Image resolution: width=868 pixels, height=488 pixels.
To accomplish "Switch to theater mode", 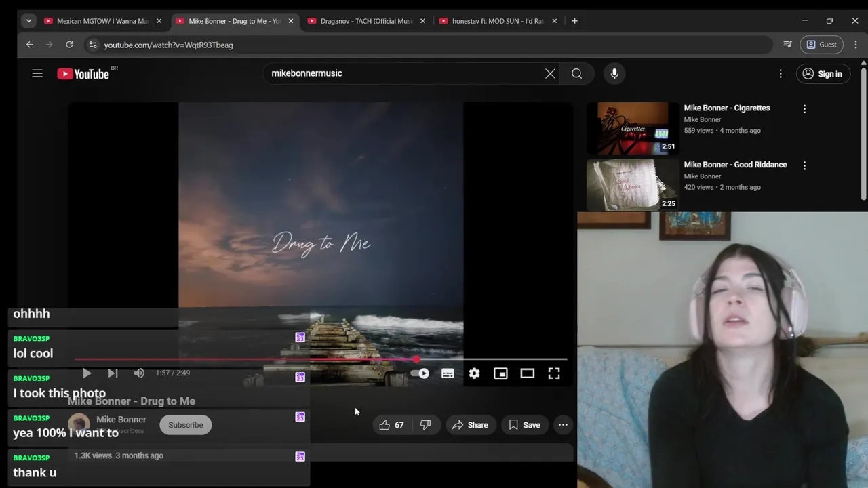I will click(527, 373).
